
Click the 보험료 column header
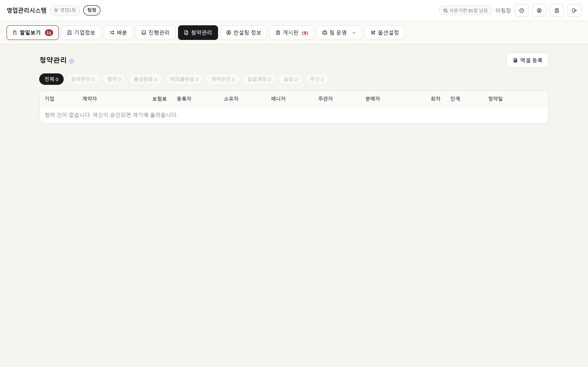point(159,99)
